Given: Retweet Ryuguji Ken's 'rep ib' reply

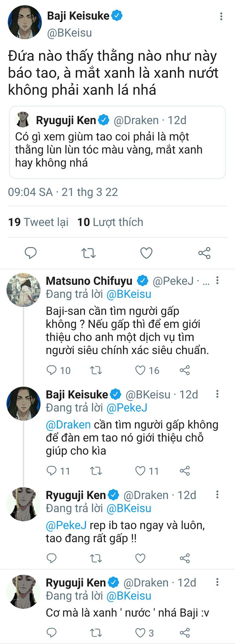Looking at the screenshot, I should point(96,558).
